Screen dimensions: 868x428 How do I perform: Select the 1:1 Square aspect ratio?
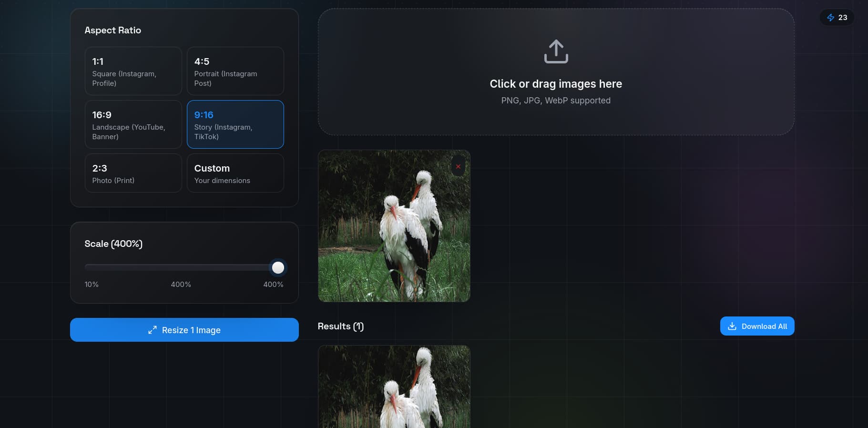tap(133, 71)
